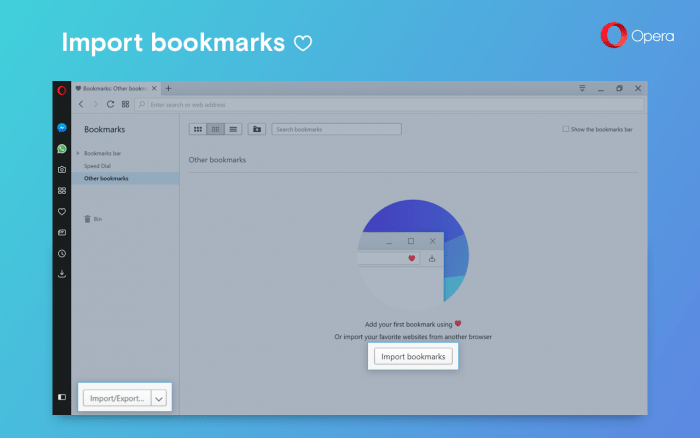The image size is (700, 438).
Task: Enable Show the bookmarks bar checkbox
Action: (x=566, y=129)
